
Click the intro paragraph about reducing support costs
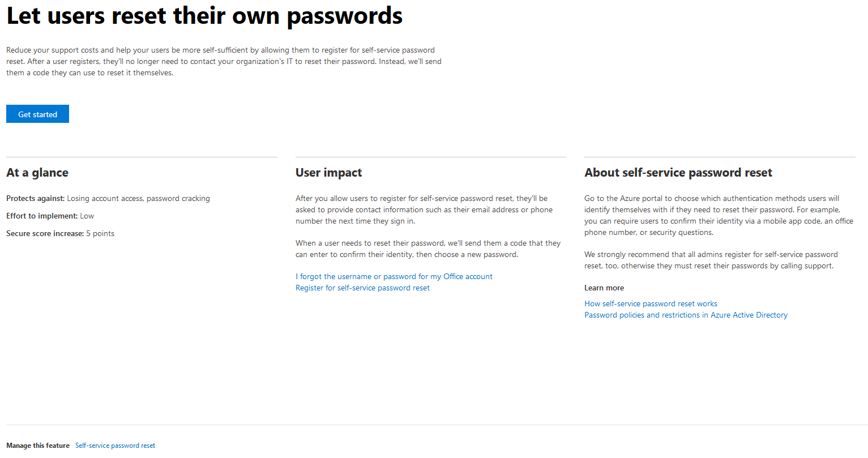pos(224,61)
